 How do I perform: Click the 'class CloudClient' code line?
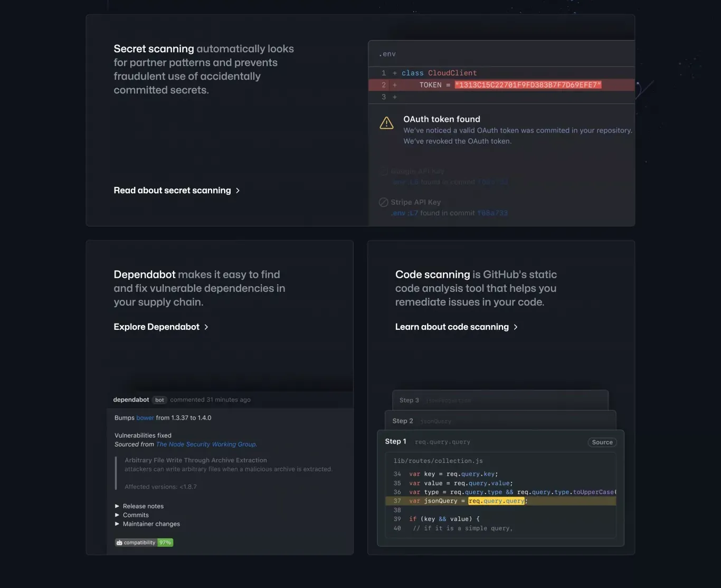(x=439, y=73)
